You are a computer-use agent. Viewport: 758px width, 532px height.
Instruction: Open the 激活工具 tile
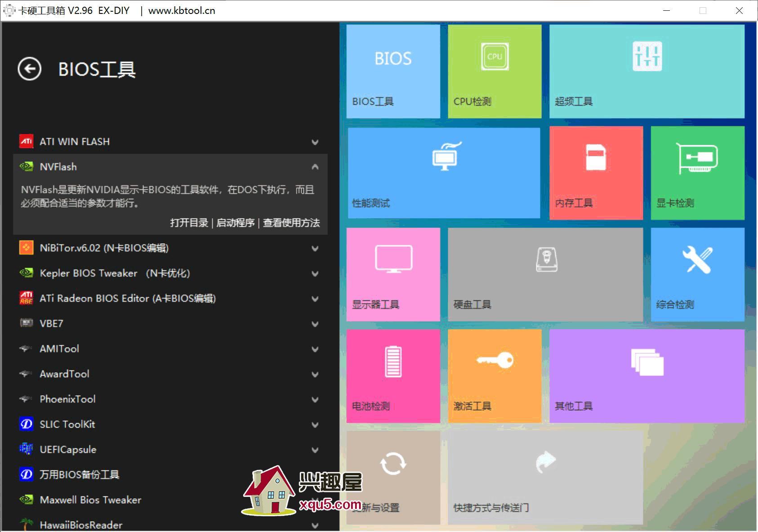(x=495, y=376)
